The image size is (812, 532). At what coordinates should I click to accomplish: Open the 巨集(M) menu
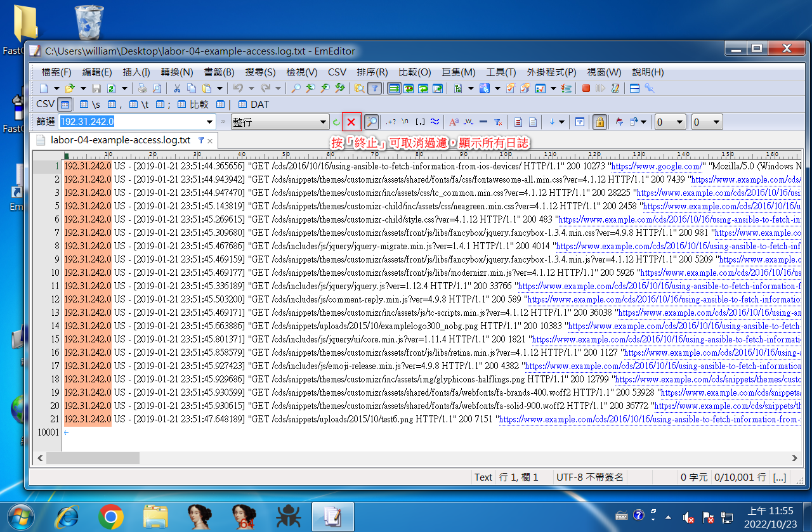(459, 72)
